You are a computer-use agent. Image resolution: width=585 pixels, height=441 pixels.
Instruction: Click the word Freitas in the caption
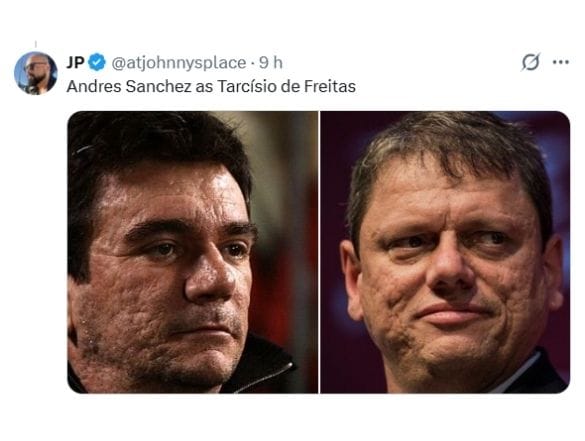pyautogui.click(x=330, y=87)
